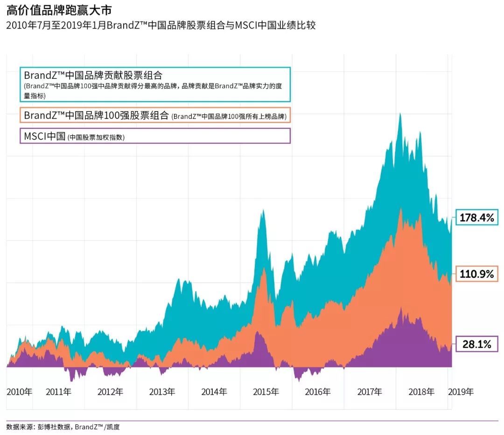Viewport: 504px width, 435px height.
Task: Click the highest teal peak in the chart
Action: (400, 116)
